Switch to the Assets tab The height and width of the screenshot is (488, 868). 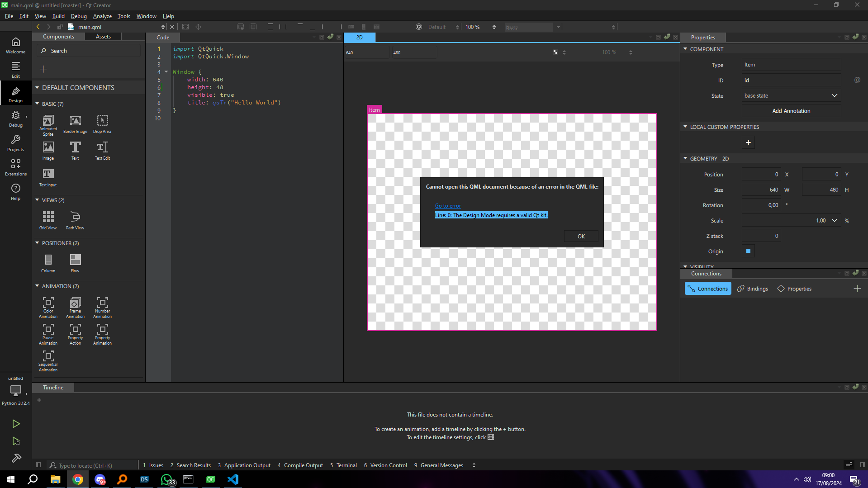[x=103, y=37]
